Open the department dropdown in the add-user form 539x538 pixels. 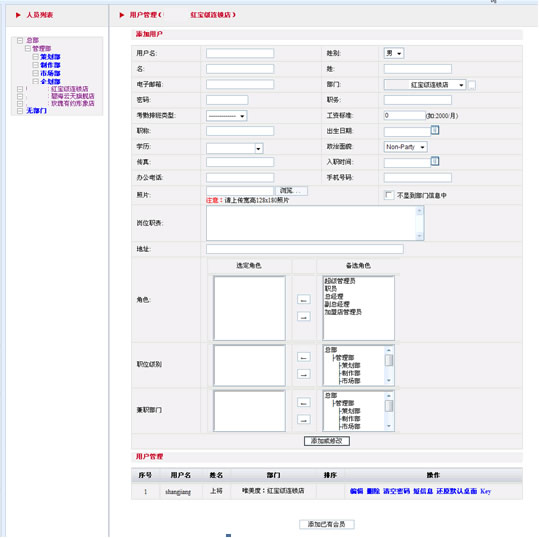click(425, 85)
